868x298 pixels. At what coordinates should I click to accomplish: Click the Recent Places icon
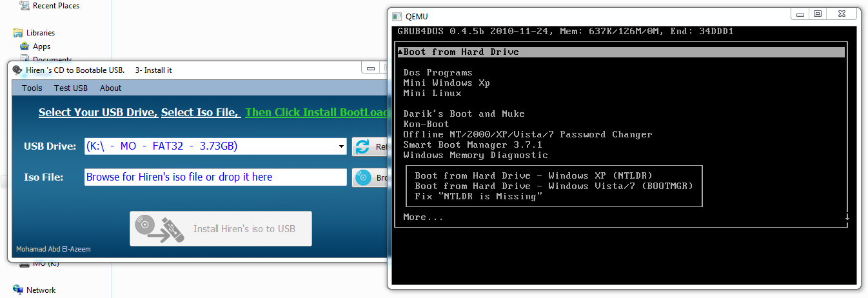coord(25,5)
